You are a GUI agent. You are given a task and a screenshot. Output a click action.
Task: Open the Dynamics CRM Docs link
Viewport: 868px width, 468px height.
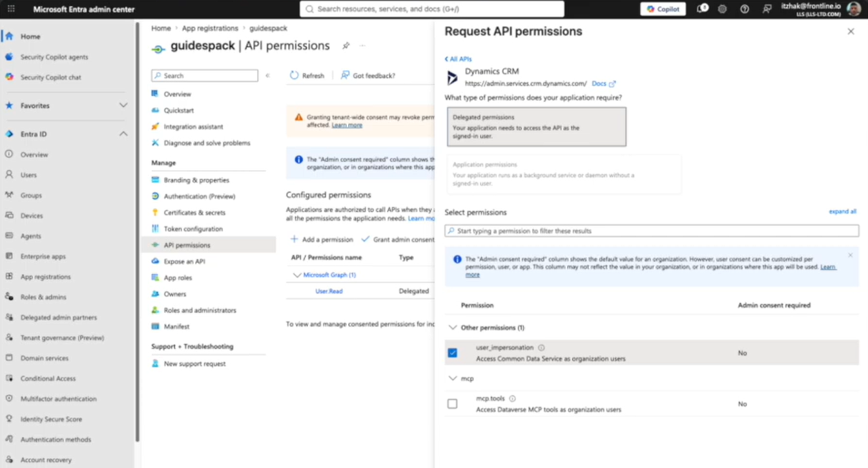pos(604,83)
